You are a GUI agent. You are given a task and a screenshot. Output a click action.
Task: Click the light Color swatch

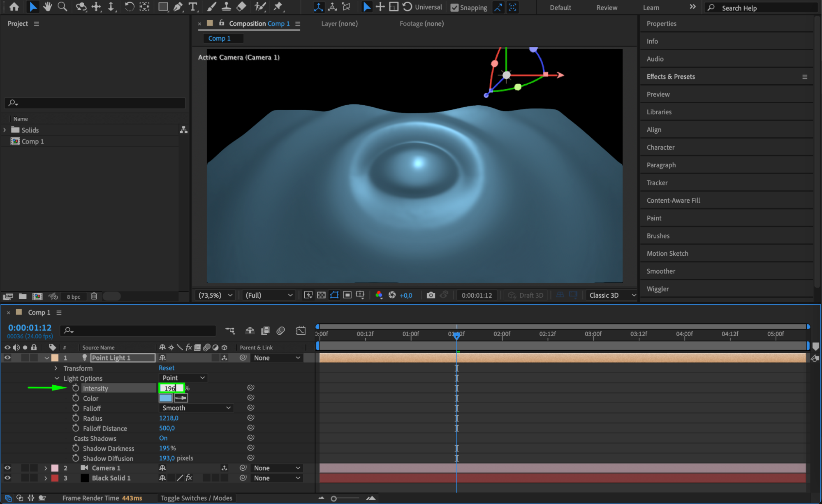click(165, 398)
